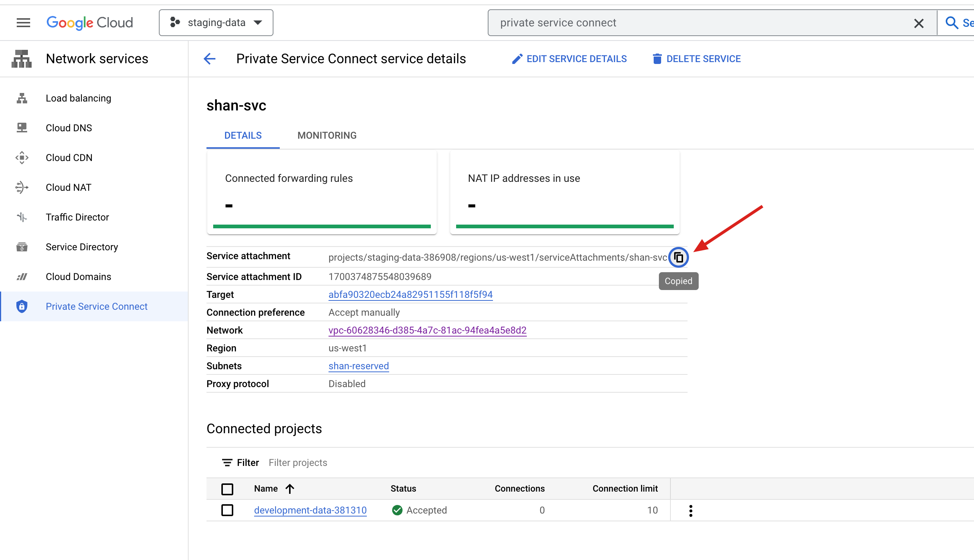Click the 'Accept manually' connection preference value
The image size is (974, 560).
(364, 312)
